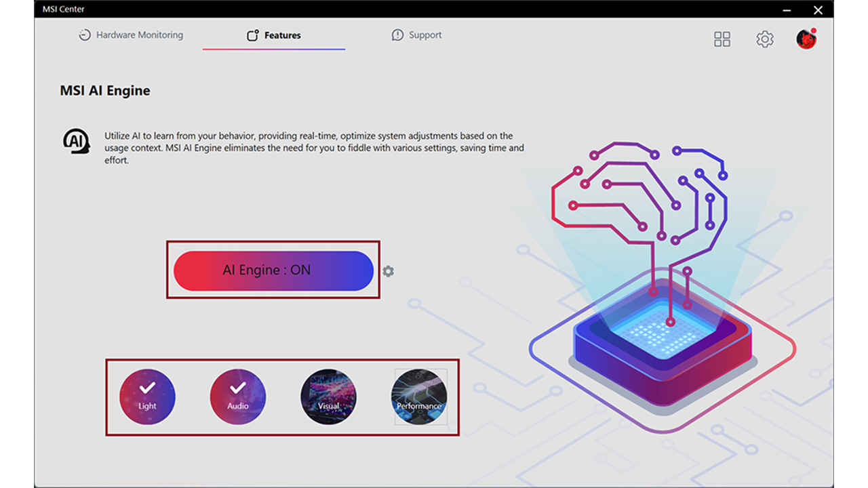Switch to the Features tab

click(274, 35)
